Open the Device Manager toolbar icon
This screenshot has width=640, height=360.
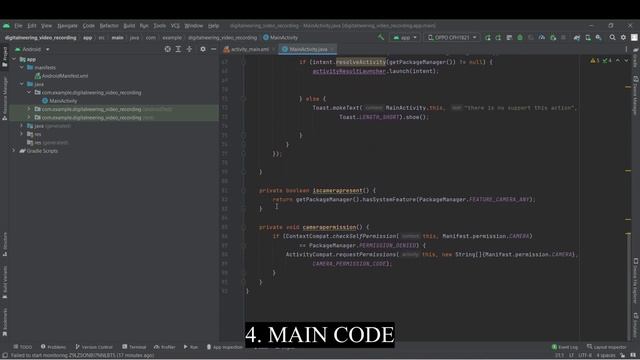588,37
